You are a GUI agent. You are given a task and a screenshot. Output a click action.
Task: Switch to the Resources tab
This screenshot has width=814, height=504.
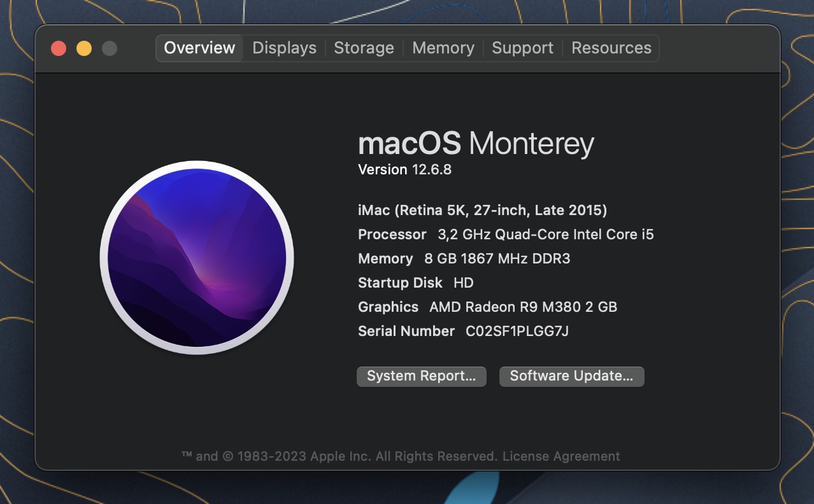tap(611, 48)
